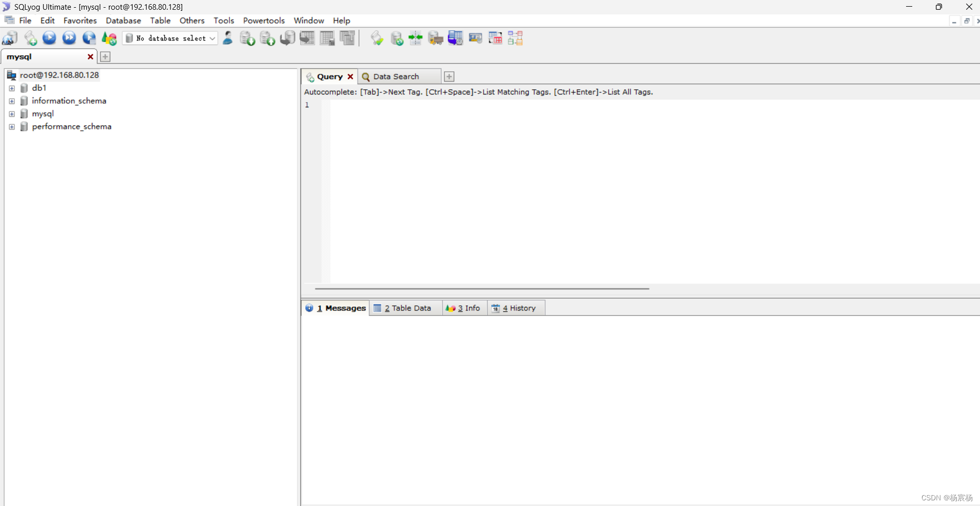Click the database icon with green down arrow
Viewport: 980px width, 506px height.
tap(247, 38)
